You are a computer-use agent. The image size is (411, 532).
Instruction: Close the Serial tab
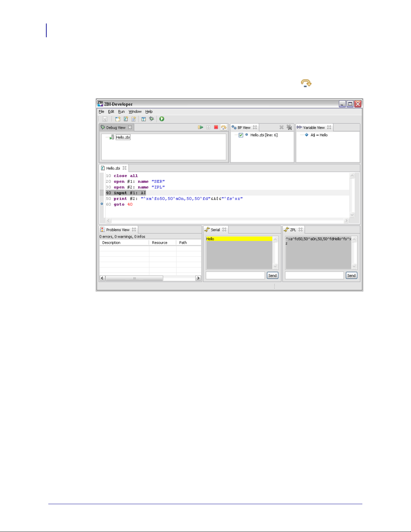224,230
